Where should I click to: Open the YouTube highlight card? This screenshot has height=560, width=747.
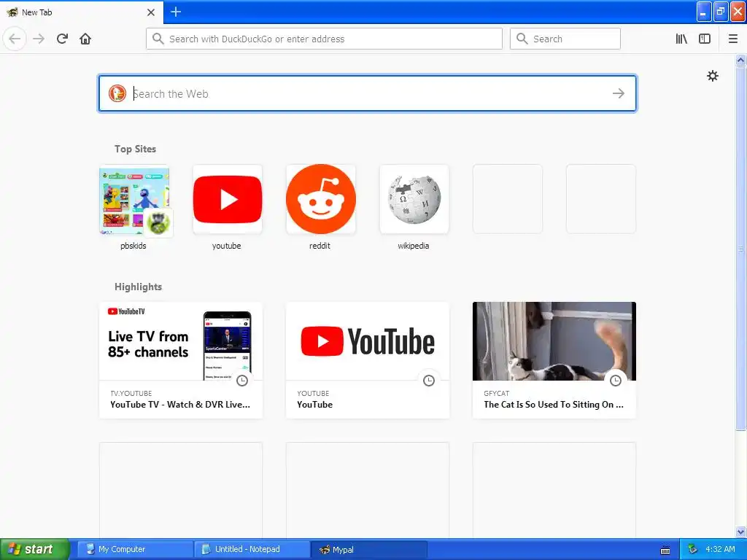click(x=368, y=360)
